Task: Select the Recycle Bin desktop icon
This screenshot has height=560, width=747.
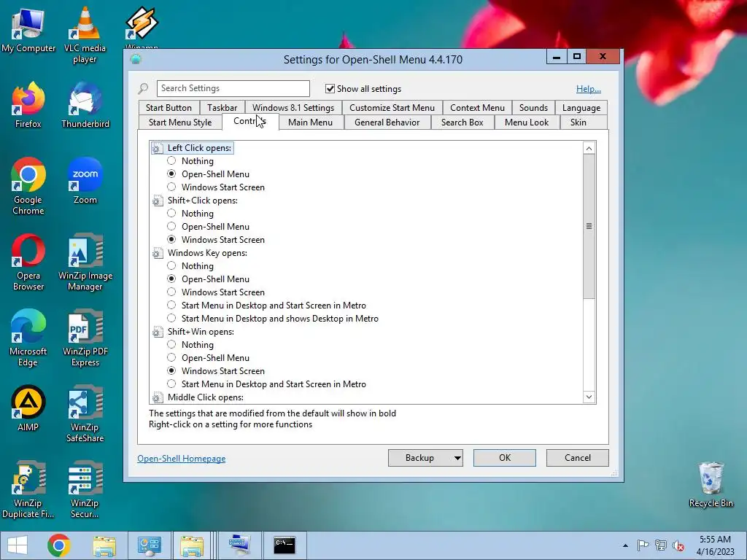Action: click(x=711, y=485)
